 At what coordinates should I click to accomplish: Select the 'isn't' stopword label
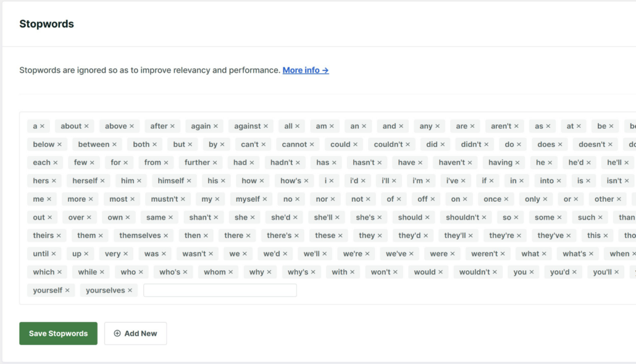click(614, 181)
